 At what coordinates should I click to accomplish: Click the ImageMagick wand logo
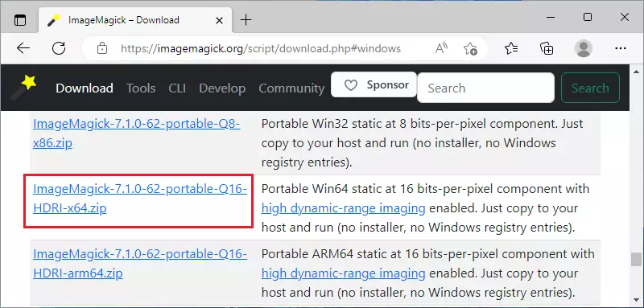(24, 88)
